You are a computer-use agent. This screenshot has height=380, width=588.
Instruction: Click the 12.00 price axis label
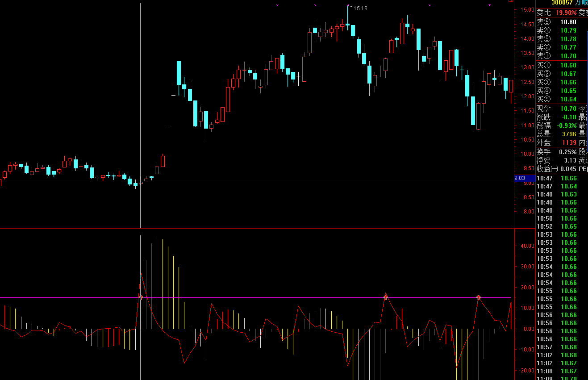[528, 96]
